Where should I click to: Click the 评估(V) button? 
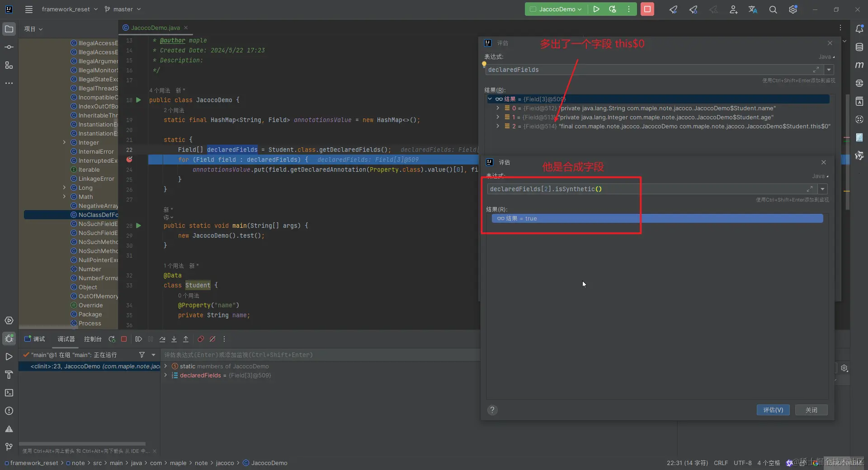(x=773, y=410)
